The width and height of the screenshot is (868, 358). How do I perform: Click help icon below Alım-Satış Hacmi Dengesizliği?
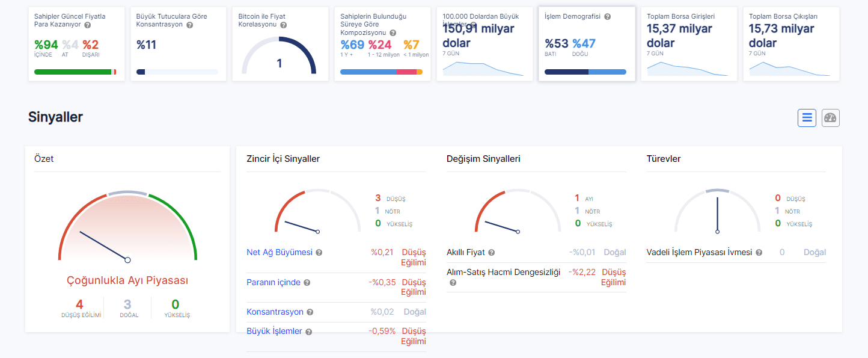click(x=453, y=283)
